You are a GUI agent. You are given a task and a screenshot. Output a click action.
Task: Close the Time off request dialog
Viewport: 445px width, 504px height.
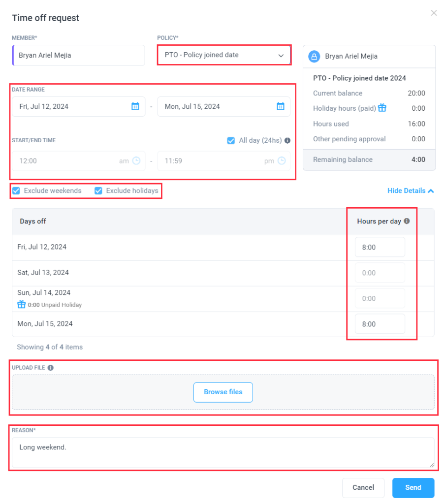[x=434, y=13]
